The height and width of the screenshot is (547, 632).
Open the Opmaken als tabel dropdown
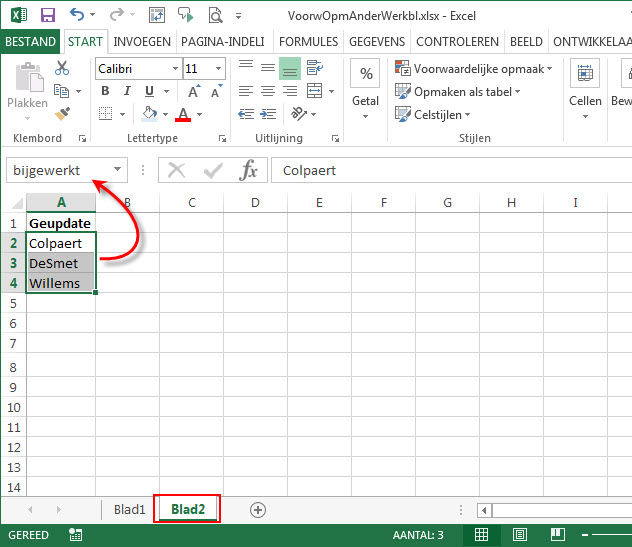coord(457,92)
